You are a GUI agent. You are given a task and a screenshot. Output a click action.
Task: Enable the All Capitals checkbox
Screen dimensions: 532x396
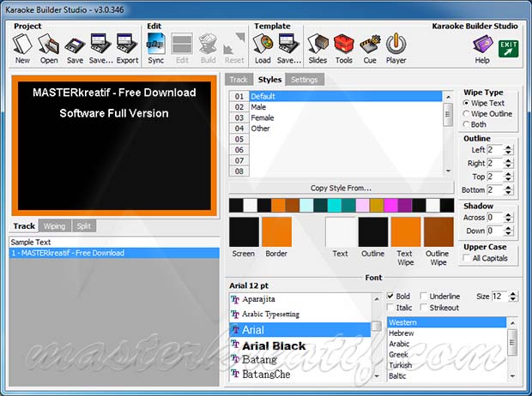click(467, 258)
